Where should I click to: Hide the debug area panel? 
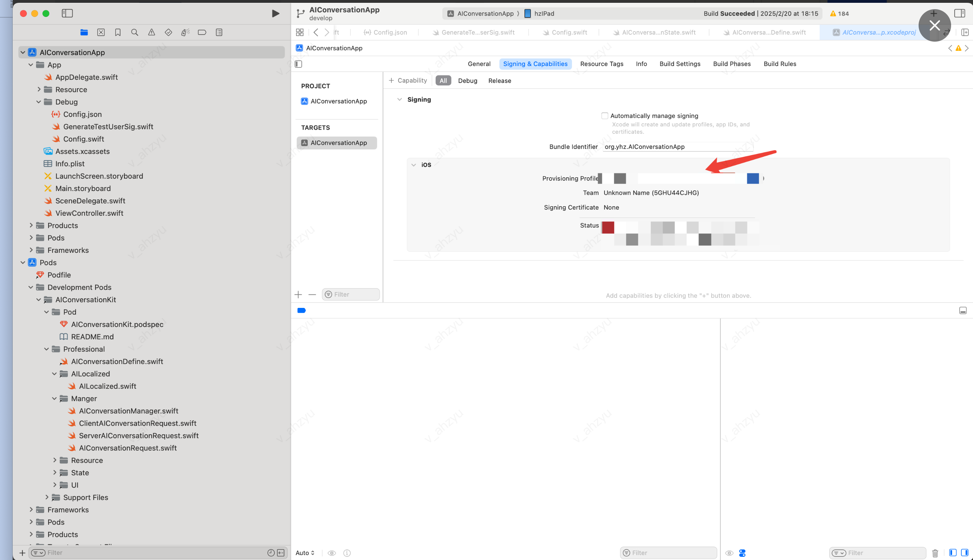963,310
